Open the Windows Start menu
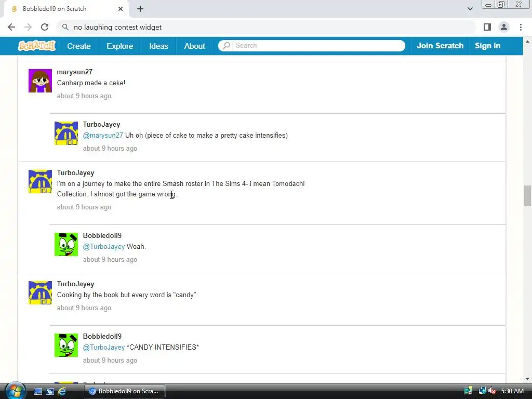Viewport: 532px width, 399px height. pos(15,391)
